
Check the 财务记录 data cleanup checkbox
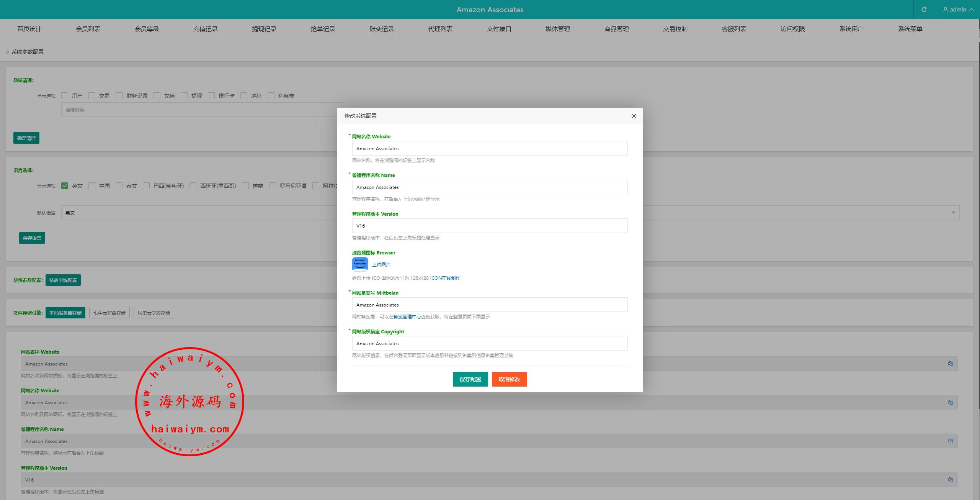point(119,96)
